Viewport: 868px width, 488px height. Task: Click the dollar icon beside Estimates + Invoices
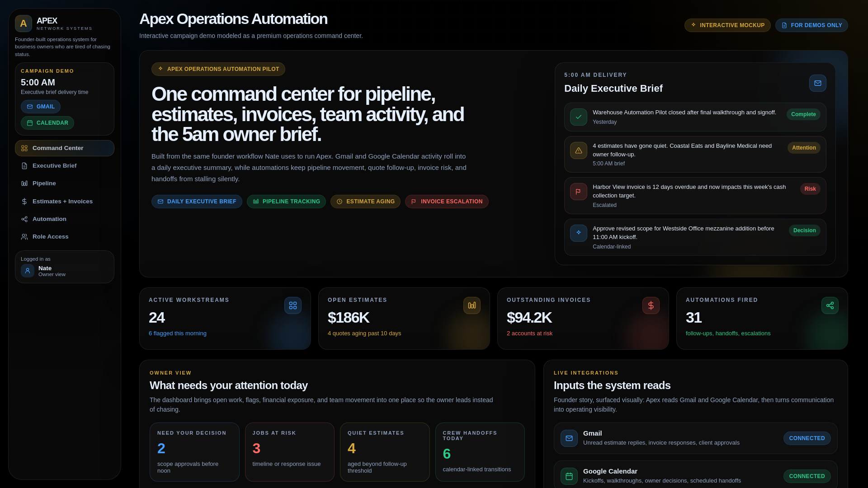coord(24,202)
